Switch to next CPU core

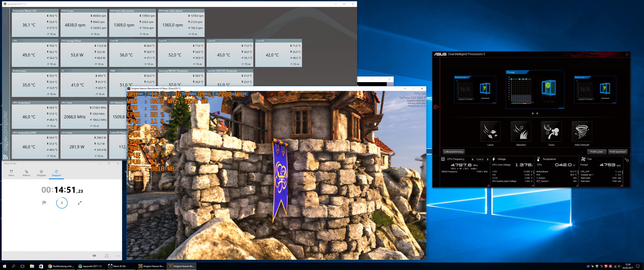(x=487, y=159)
